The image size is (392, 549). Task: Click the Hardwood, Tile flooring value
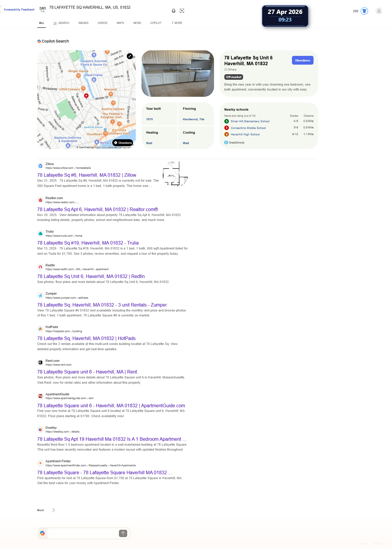click(x=194, y=119)
